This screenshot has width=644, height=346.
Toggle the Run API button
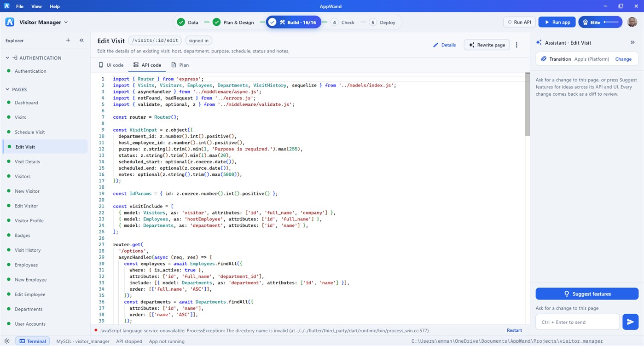[519, 22]
